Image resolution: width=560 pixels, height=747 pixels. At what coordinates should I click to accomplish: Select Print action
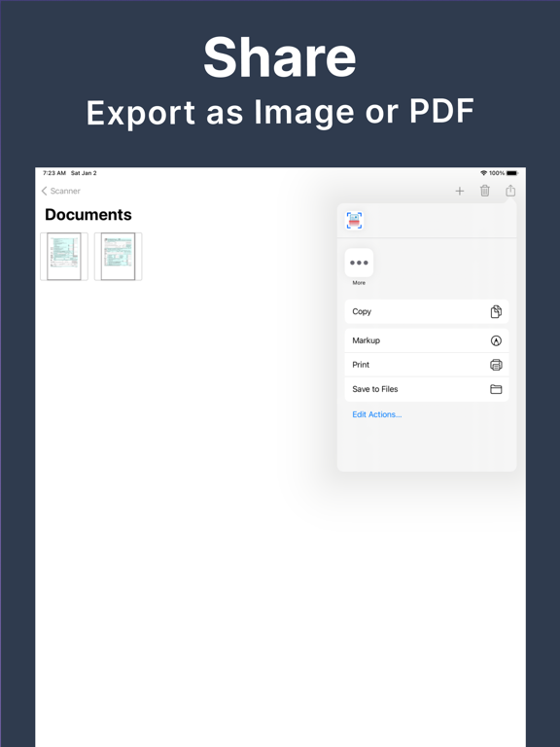tap(427, 365)
